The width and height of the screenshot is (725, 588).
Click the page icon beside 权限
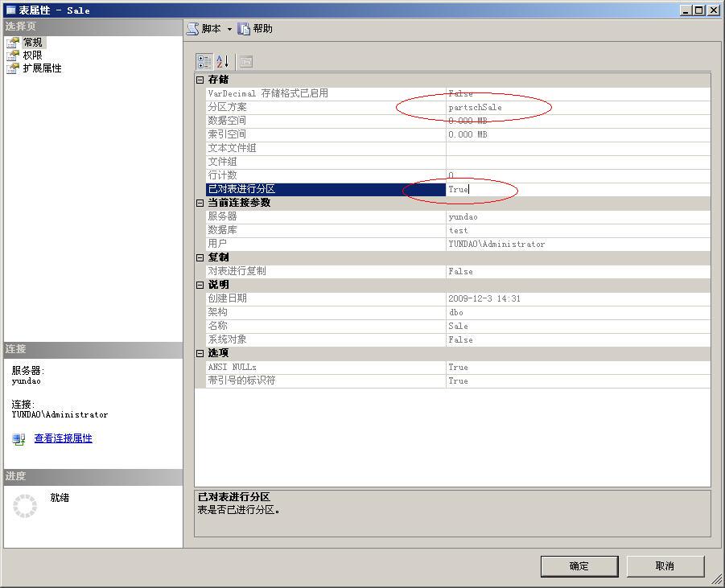(x=11, y=56)
